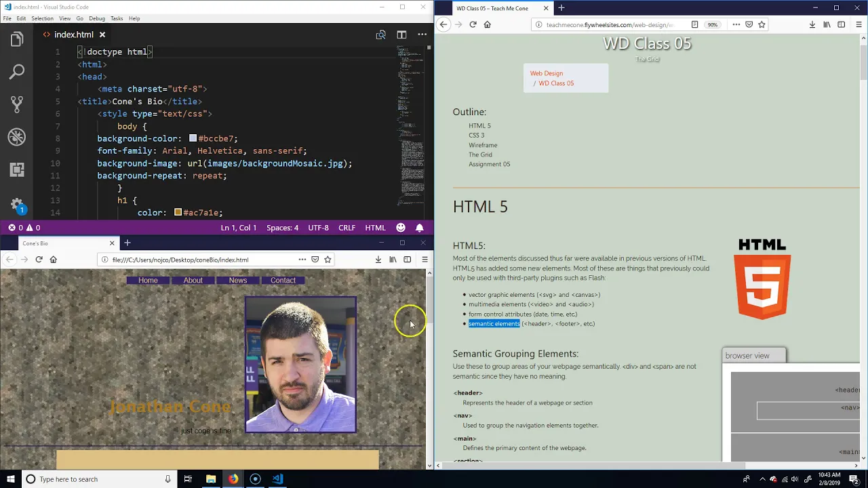
Task: Reload the Teach Me Cone page
Action: (x=473, y=24)
